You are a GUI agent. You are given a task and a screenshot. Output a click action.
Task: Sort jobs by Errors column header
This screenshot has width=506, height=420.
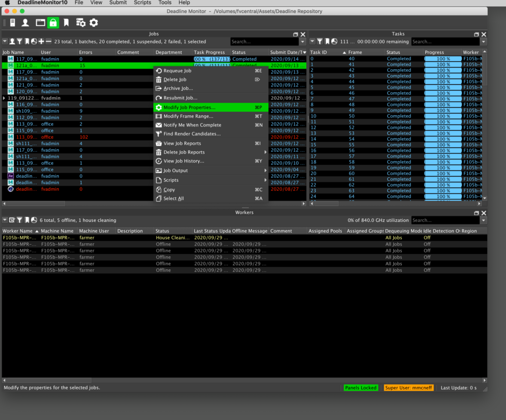(96, 52)
